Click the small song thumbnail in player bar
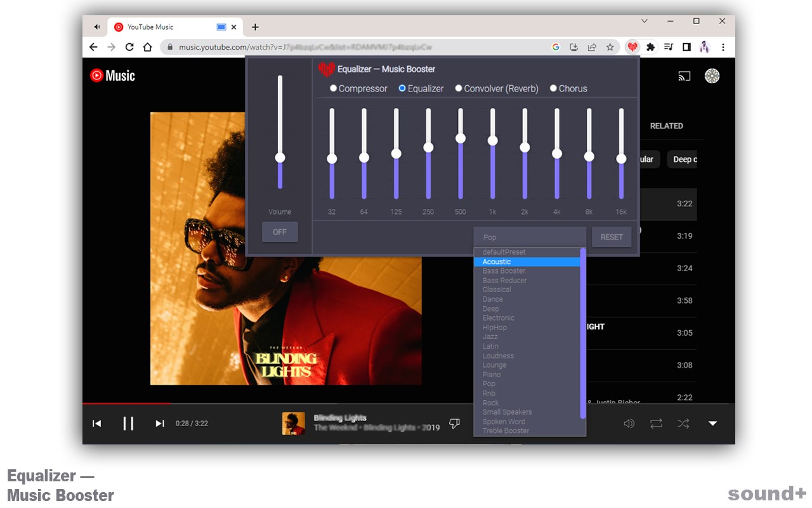The image size is (812, 508). (293, 424)
